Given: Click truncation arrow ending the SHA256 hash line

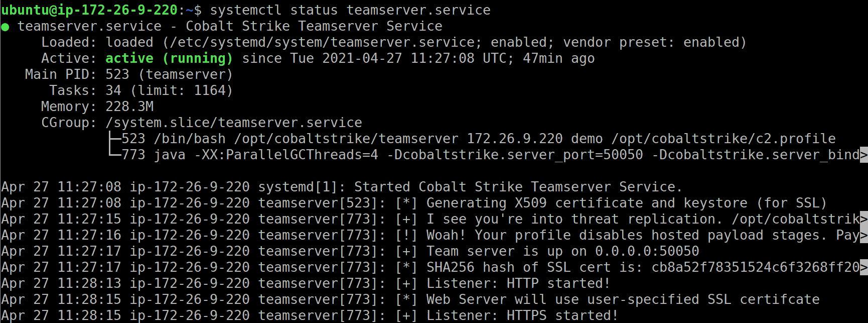Looking at the screenshot, I should 863,267.
